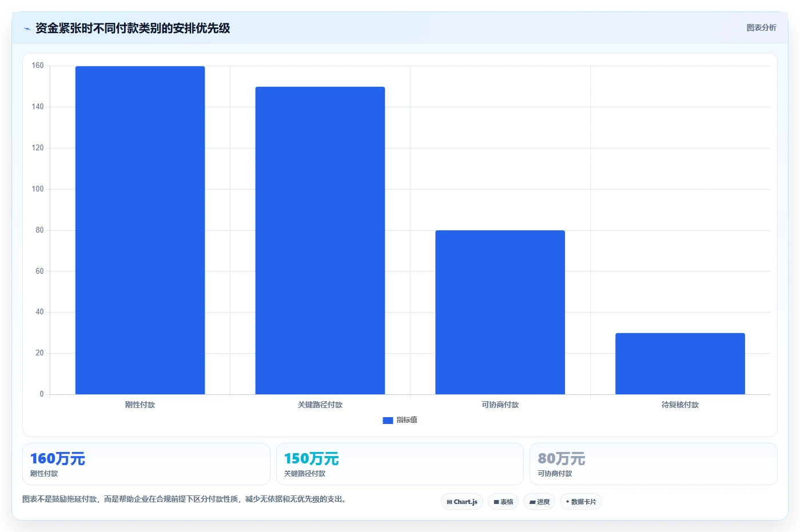Open the 图表分析 label in the header
This screenshot has height=532, width=800.
tap(761, 27)
